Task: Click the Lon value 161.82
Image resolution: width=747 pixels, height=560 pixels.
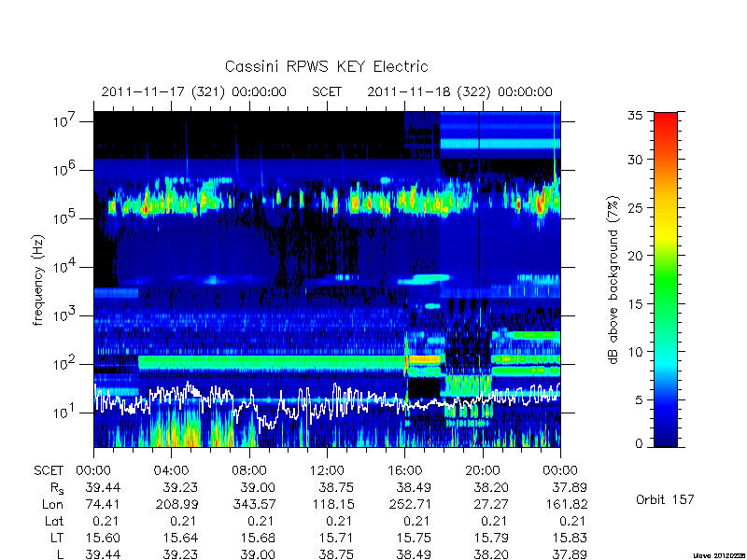Action: click(x=566, y=504)
